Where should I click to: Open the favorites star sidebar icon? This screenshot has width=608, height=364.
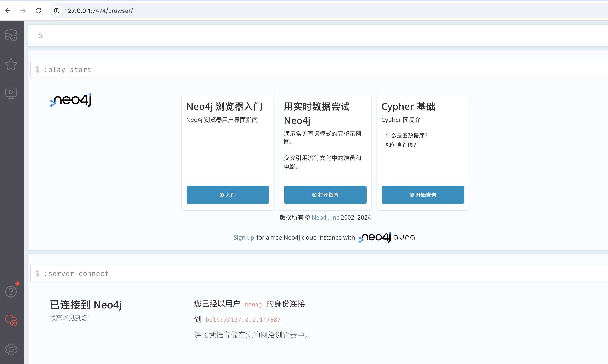click(11, 65)
